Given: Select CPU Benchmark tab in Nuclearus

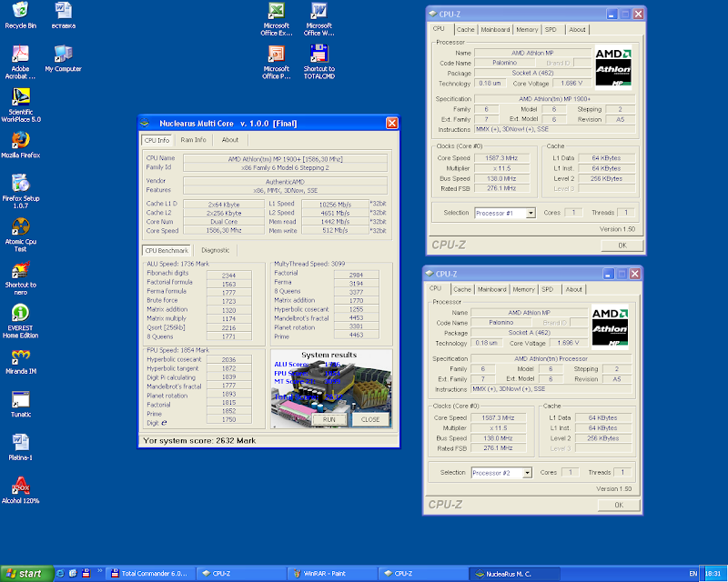Looking at the screenshot, I should coord(167,250).
